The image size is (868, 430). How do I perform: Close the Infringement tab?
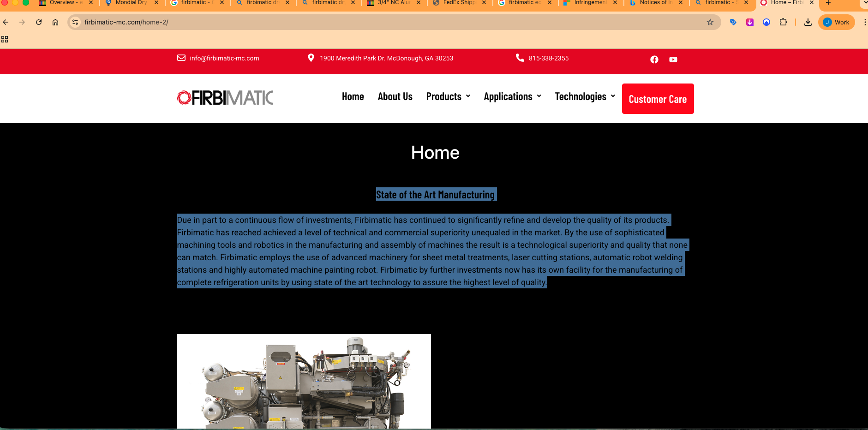615,3
